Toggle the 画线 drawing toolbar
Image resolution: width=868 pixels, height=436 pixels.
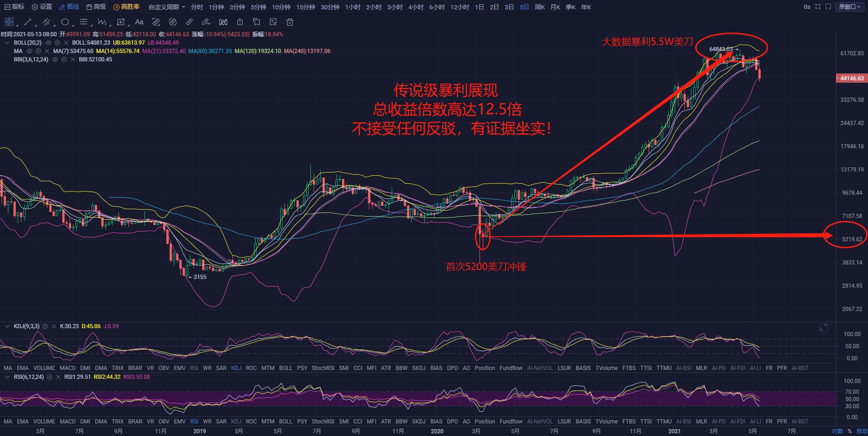coord(69,7)
